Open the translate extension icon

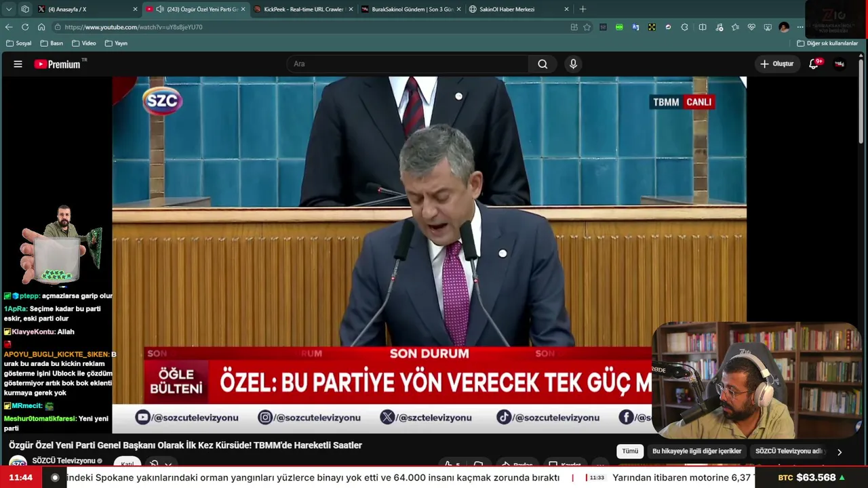pos(635,27)
